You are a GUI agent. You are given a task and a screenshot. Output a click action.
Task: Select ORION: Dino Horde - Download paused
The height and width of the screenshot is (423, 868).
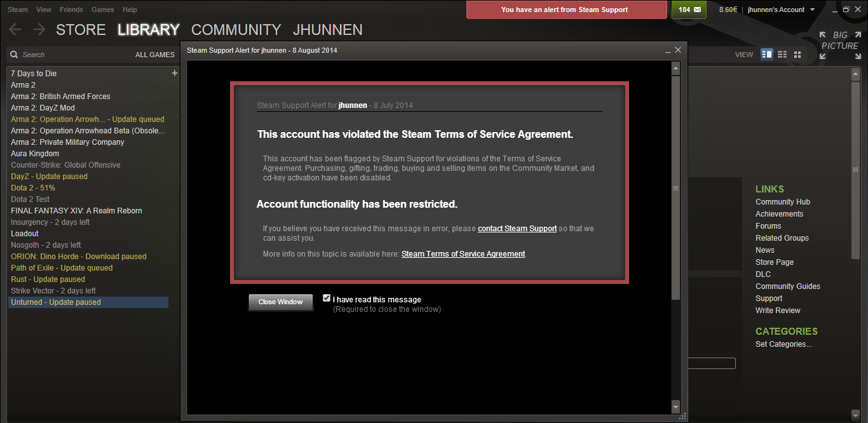coord(88,257)
